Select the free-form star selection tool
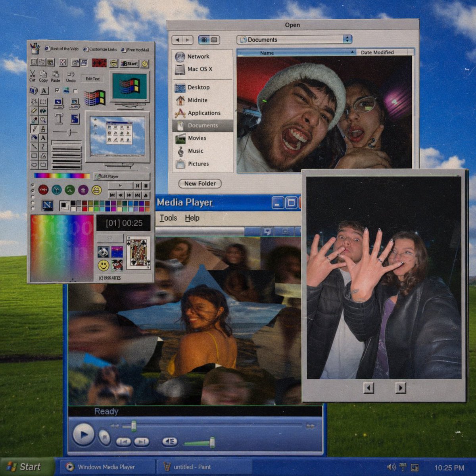This screenshot has width=476, height=476. pos(34,102)
